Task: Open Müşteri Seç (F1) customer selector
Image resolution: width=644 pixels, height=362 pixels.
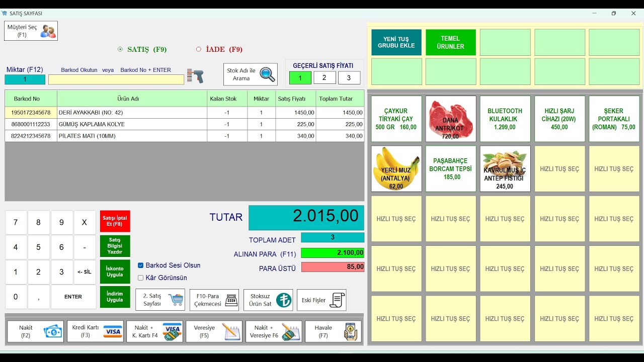Action: tap(31, 31)
